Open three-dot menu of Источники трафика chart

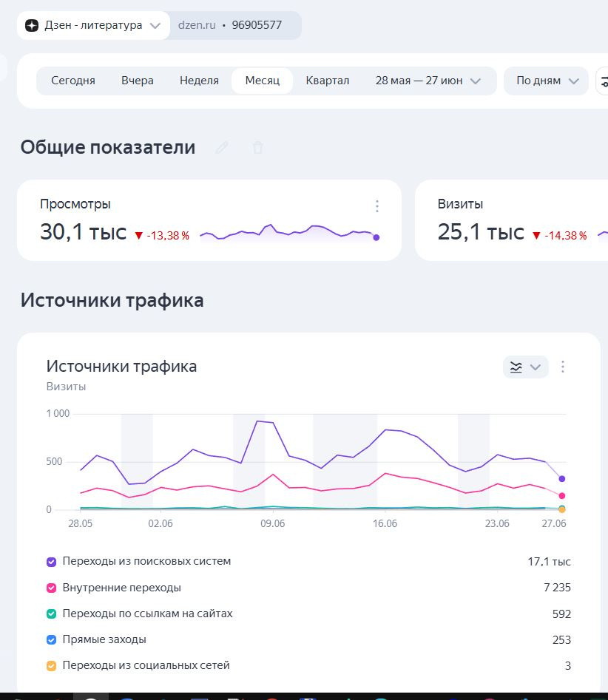562,367
